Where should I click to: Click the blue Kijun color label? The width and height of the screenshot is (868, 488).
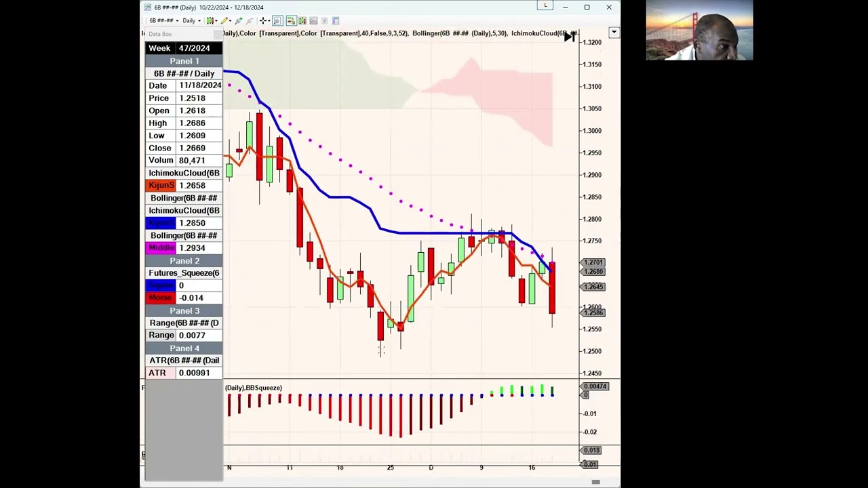(x=161, y=223)
